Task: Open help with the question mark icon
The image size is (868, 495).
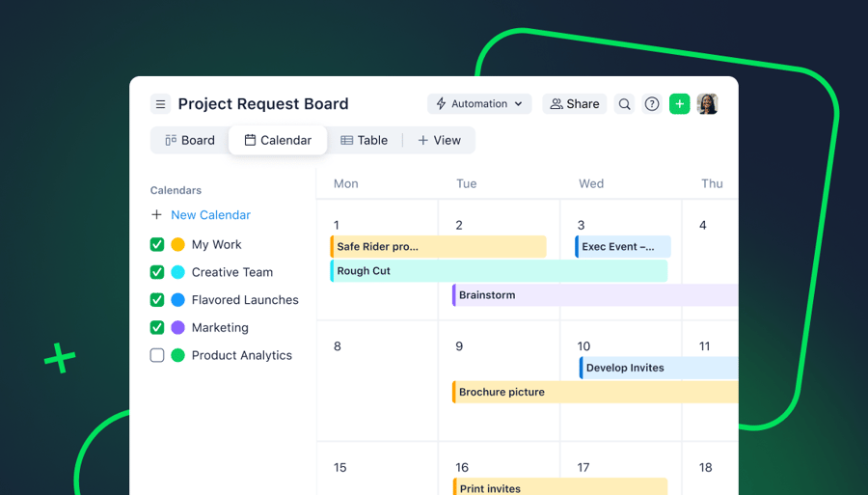Action: pyautogui.click(x=652, y=104)
